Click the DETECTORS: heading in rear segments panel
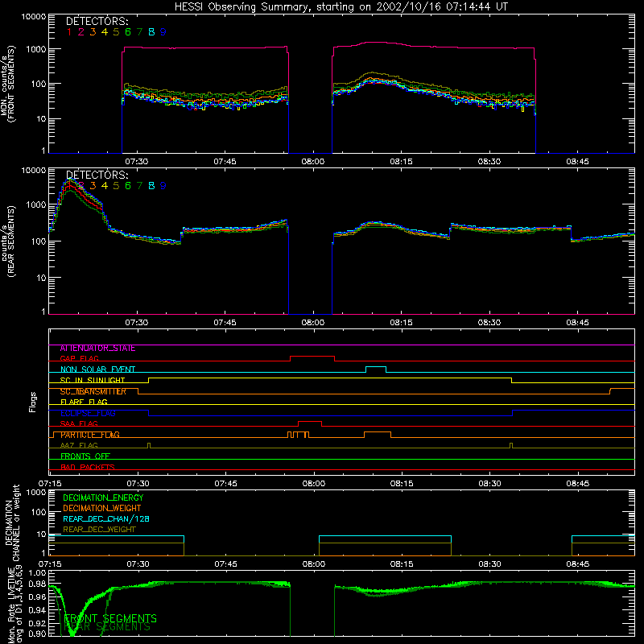Viewport: 644px width, 644px height. tap(97, 175)
